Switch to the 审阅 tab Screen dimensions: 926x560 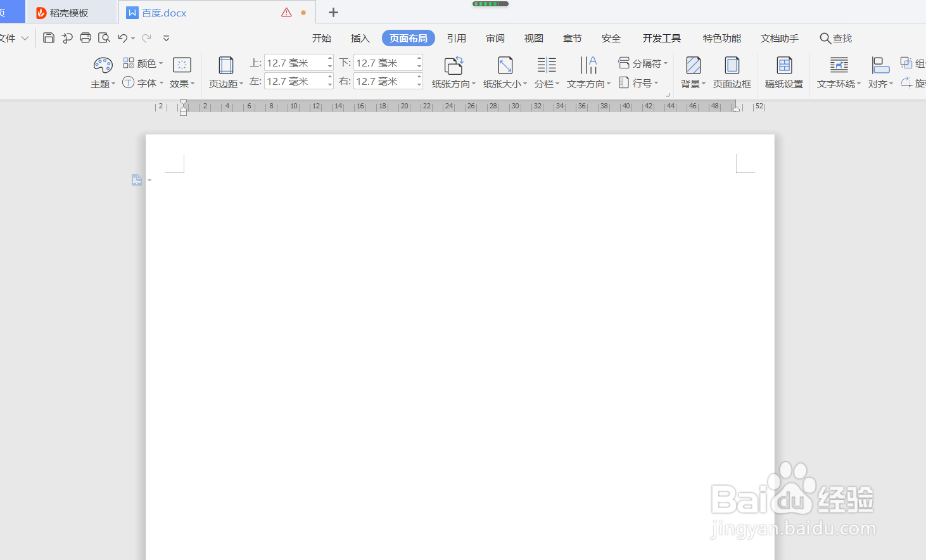click(495, 38)
